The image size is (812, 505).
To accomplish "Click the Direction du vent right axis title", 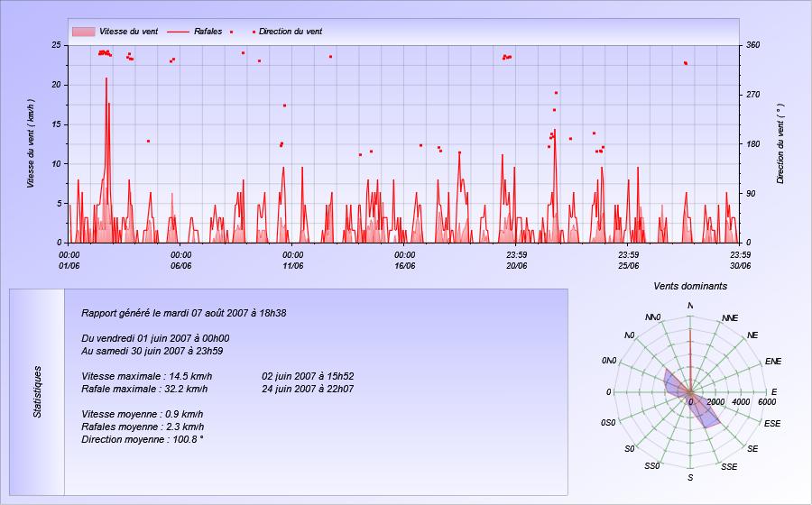I will [x=780, y=144].
